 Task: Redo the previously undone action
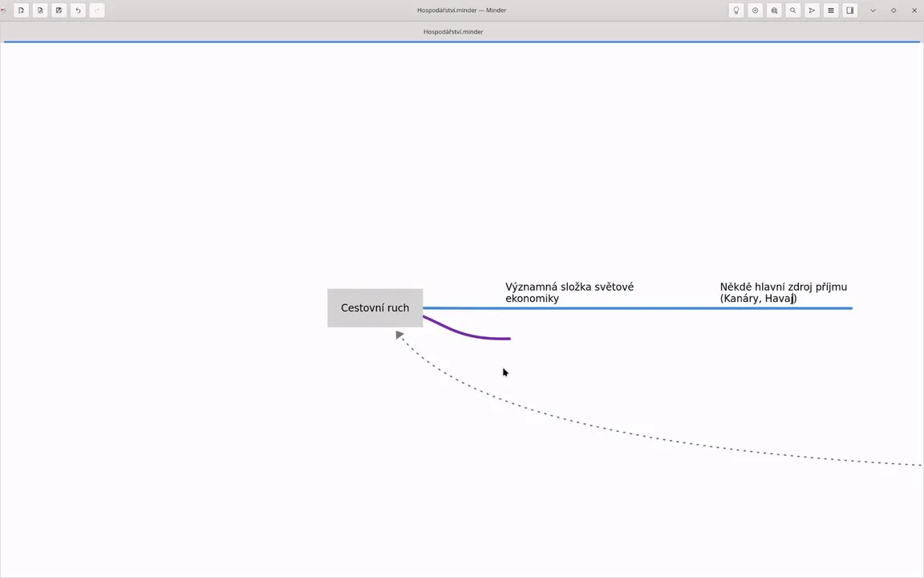point(96,10)
